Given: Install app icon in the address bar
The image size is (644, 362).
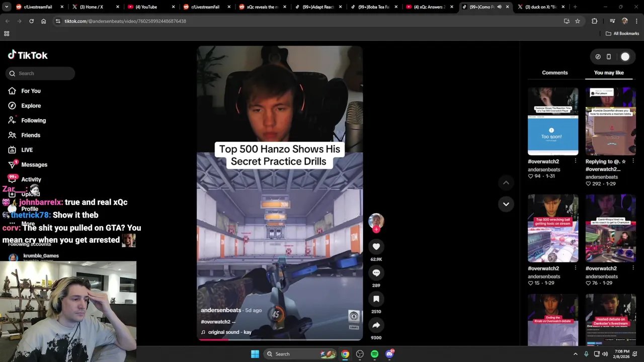Looking at the screenshot, I should [567, 21].
